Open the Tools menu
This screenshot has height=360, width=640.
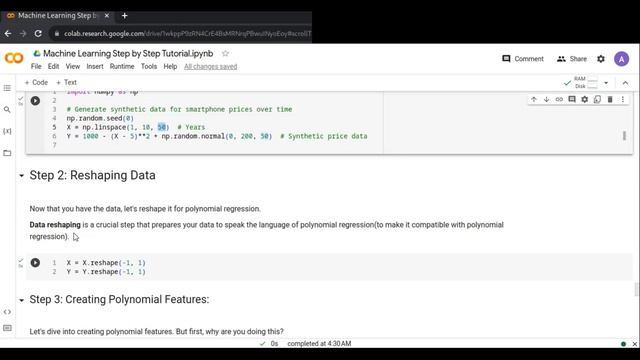coord(149,67)
